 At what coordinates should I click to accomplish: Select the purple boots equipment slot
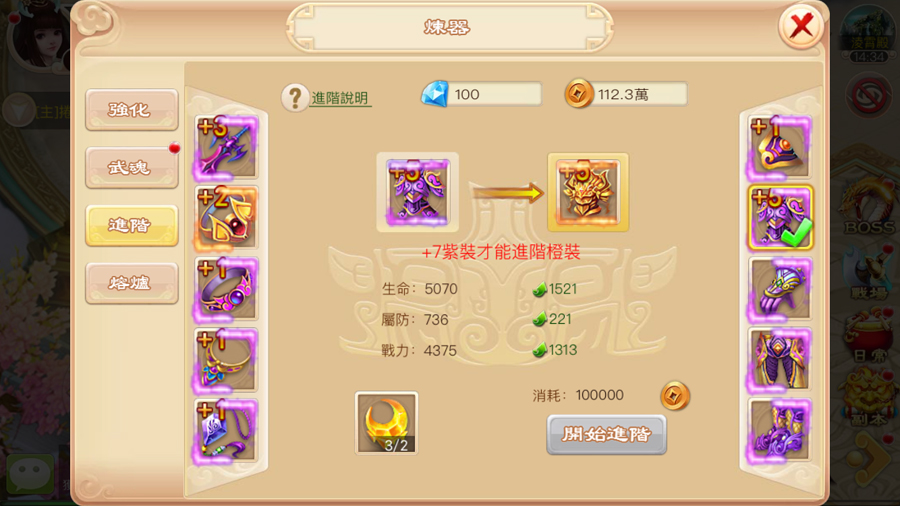click(780, 431)
